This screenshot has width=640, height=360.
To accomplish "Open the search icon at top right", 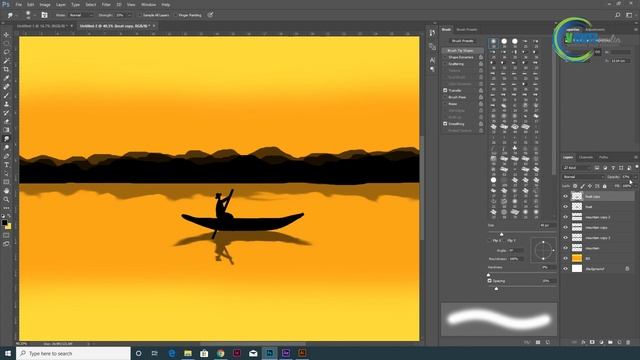I will (x=618, y=15).
